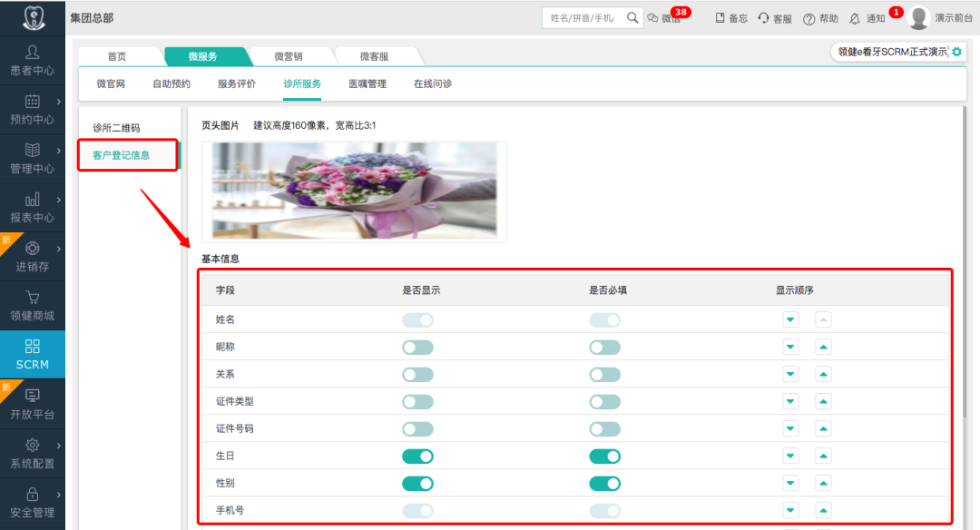Open 服务评价 sub-tab
The image size is (980, 530).
[236, 83]
